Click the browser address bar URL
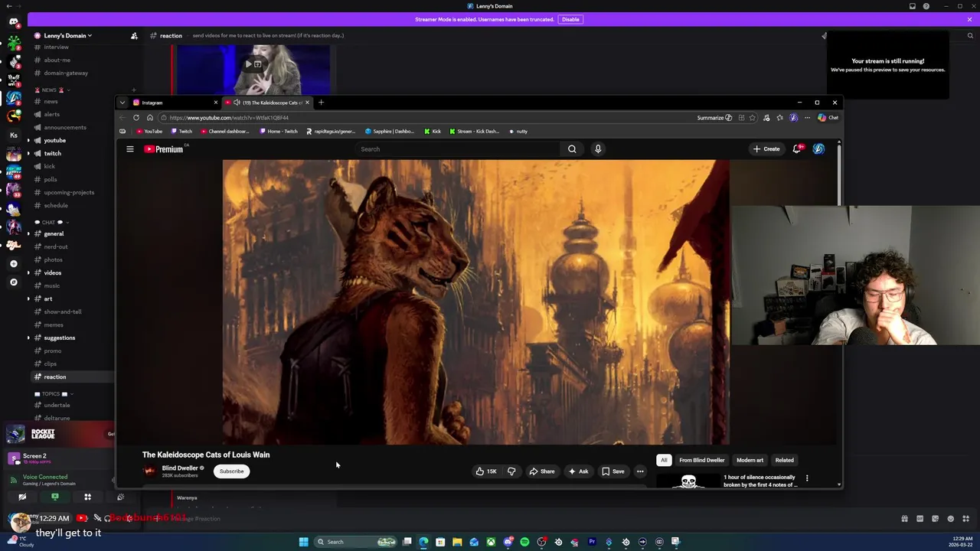 point(228,118)
